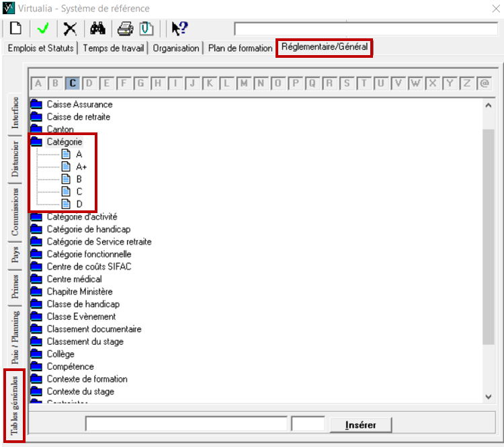Click the new blank document icon
The width and height of the screenshot is (504, 447).
point(15,28)
